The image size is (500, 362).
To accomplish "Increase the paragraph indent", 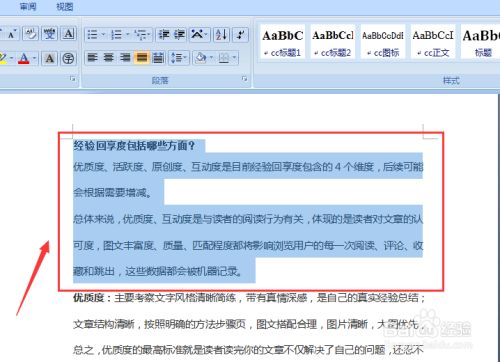I will pos(179,35).
